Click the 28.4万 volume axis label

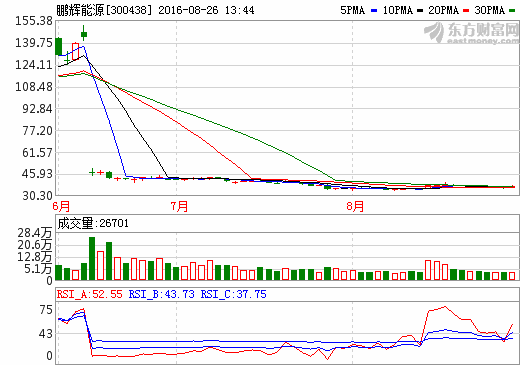(35, 233)
